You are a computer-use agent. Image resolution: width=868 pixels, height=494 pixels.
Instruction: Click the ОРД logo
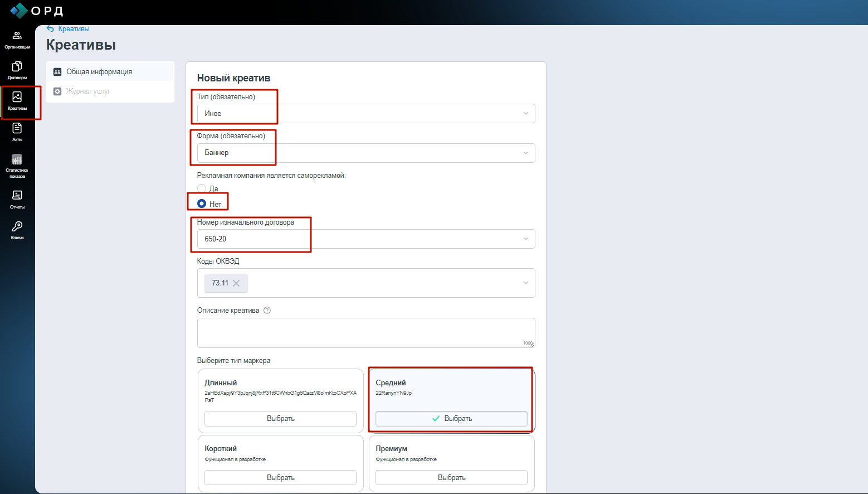(37, 11)
